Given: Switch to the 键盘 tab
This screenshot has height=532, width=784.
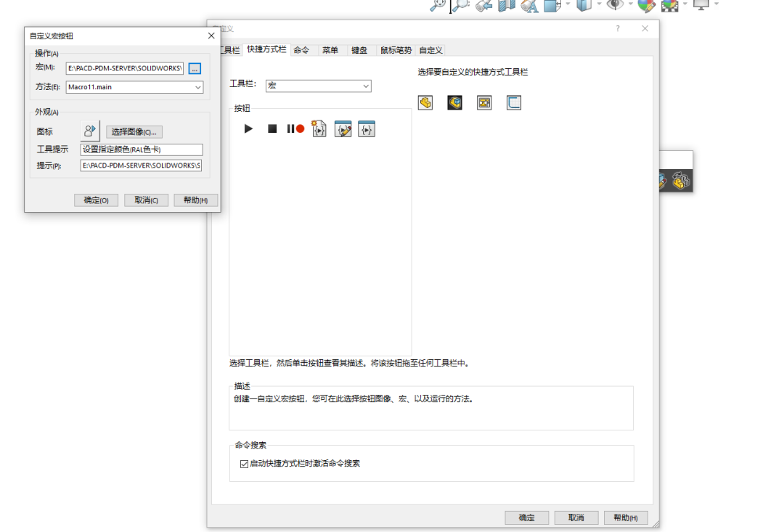Looking at the screenshot, I should click(x=359, y=49).
